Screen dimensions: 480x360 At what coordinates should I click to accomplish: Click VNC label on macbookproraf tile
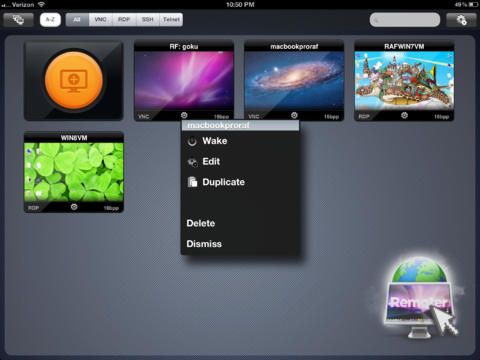[x=254, y=116]
